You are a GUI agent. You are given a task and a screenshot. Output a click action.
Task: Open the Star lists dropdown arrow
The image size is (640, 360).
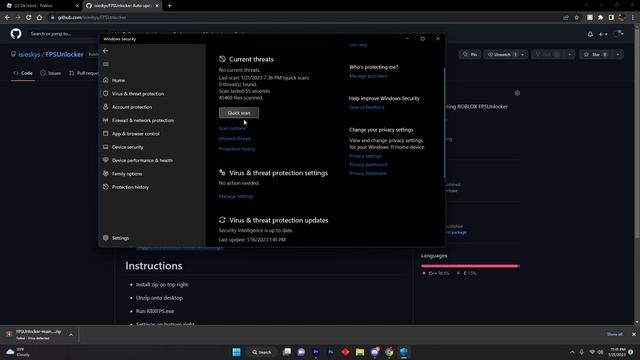pyautogui.click(x=618, y=54)
